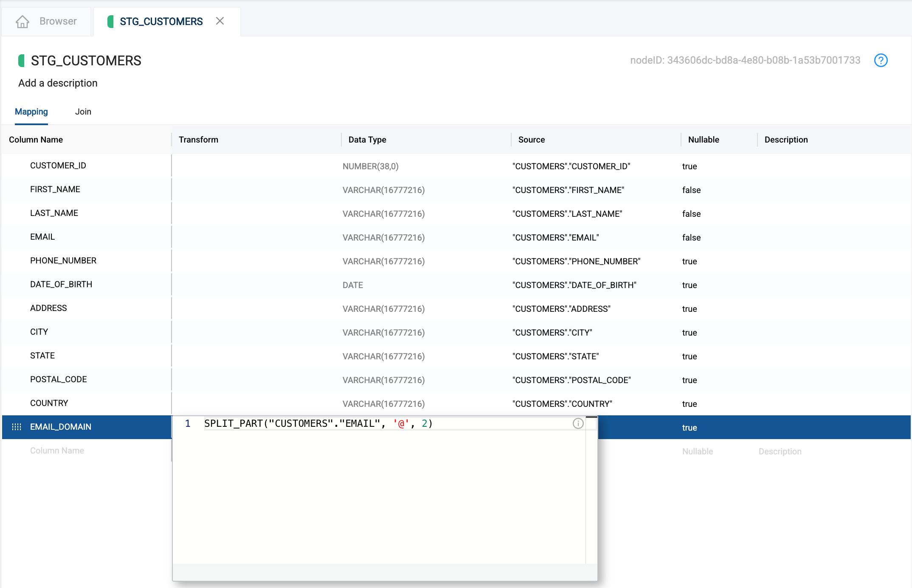The width and height of the screenshot is (912, 588).
Task: Click the SPLIT_PART transform code line
Action: point(318,423)
